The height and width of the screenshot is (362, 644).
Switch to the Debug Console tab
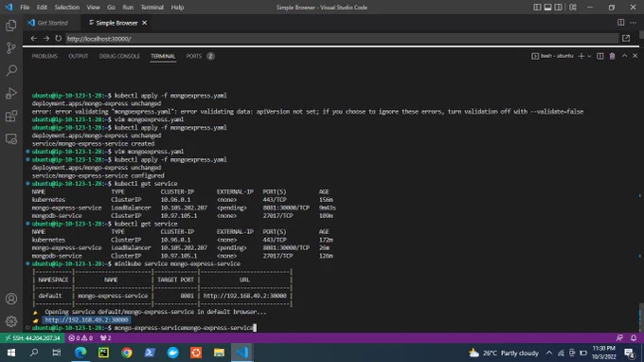119,56
